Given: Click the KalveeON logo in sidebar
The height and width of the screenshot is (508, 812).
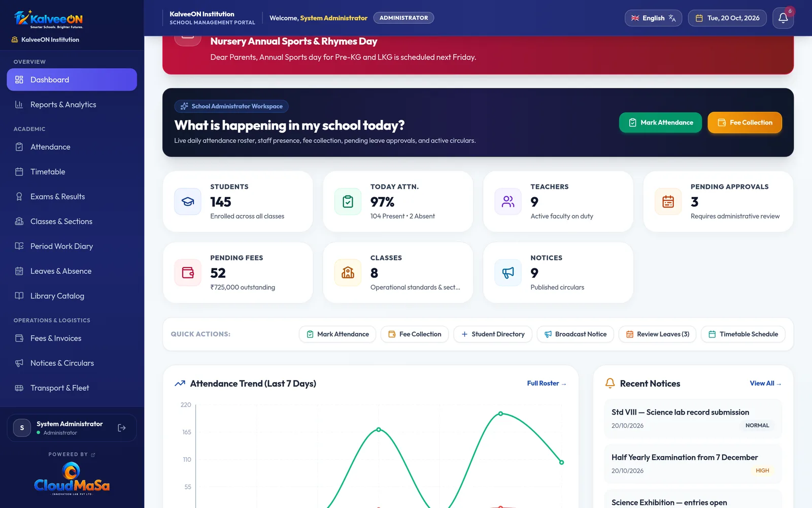Looking at the screenshot, I should coord(49,19).
